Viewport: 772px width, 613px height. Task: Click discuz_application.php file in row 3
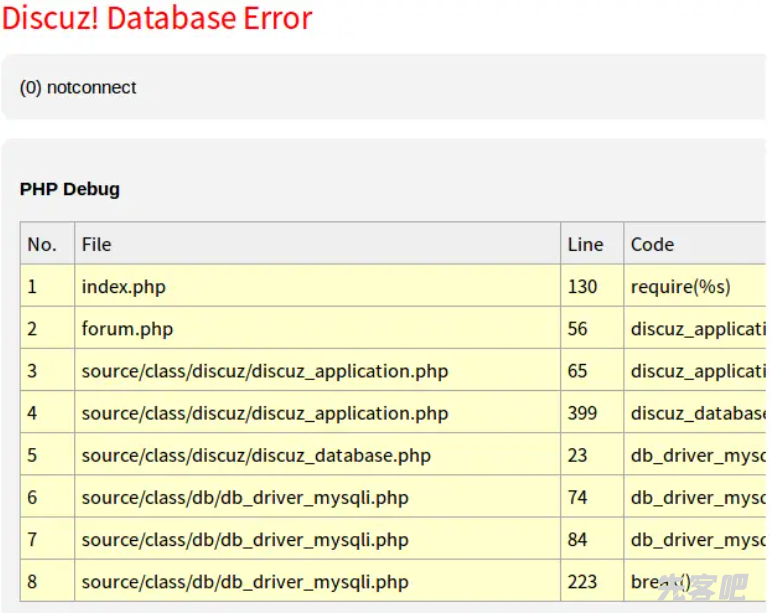click(x=265, y=371)
